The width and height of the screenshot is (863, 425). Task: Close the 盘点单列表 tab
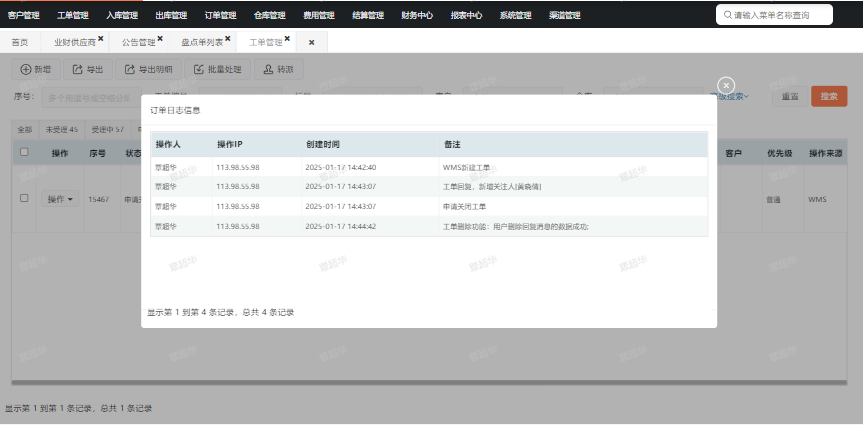point(227,39)
